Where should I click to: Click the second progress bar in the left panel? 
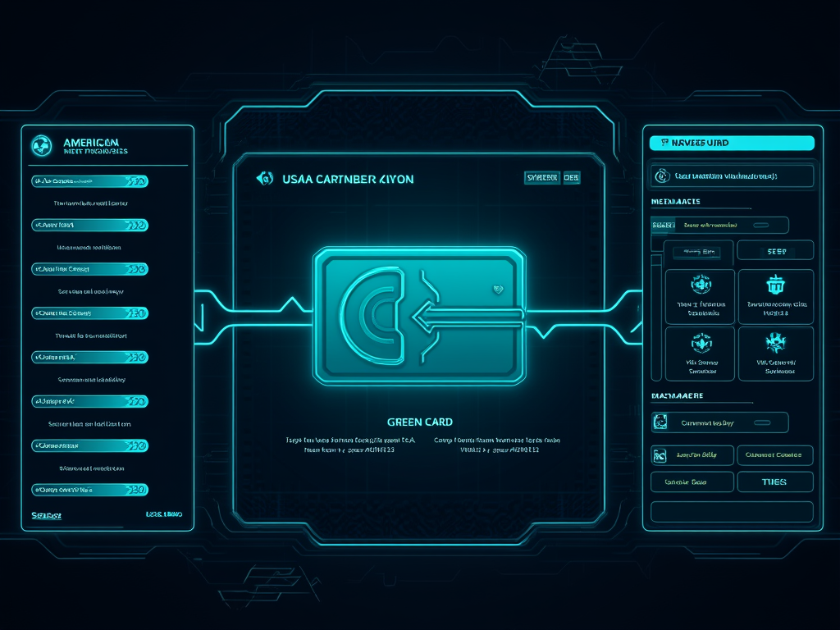tap(89, 226)
